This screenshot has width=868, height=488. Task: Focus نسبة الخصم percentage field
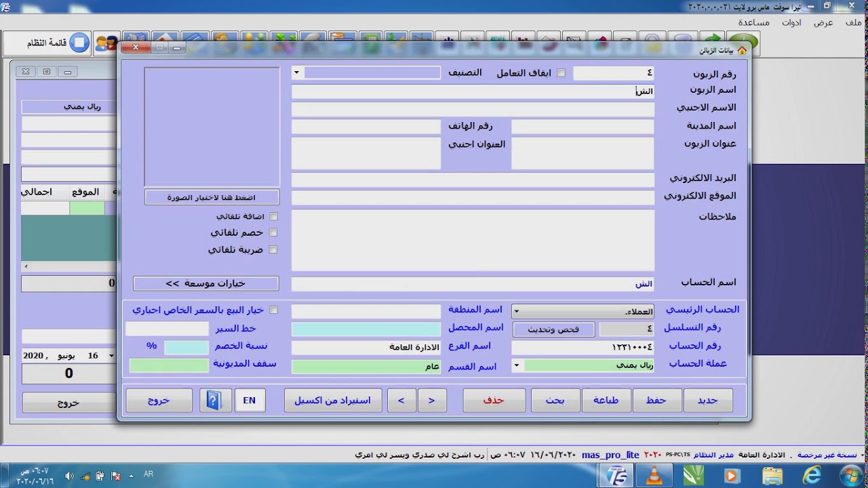click(x=186, y=347)
